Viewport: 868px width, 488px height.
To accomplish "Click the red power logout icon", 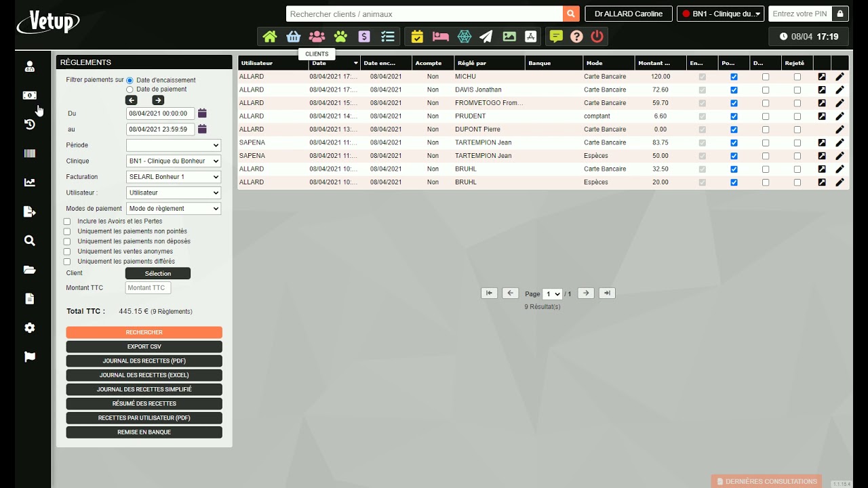I will (x=597, y=37).
